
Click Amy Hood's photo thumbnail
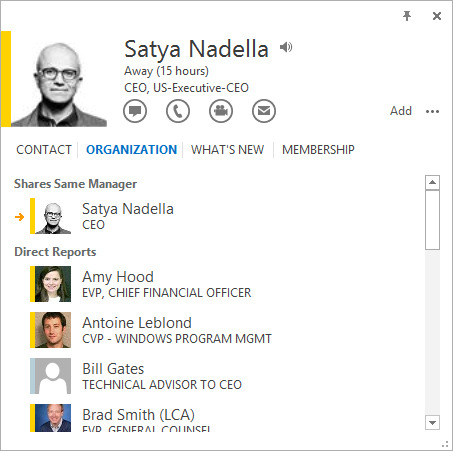pyautogui.click(x=53, y=284)
